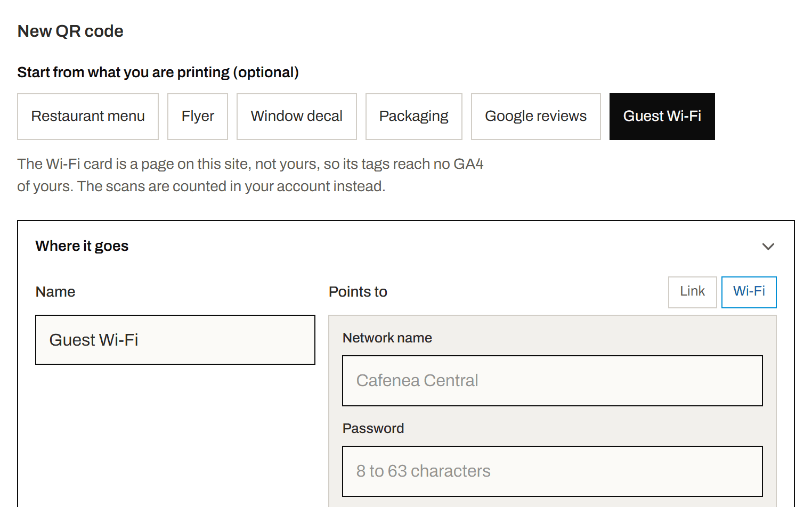This screenshot has width=812, height=507.
Task: Click the New QR code heading
Action: 70,31
